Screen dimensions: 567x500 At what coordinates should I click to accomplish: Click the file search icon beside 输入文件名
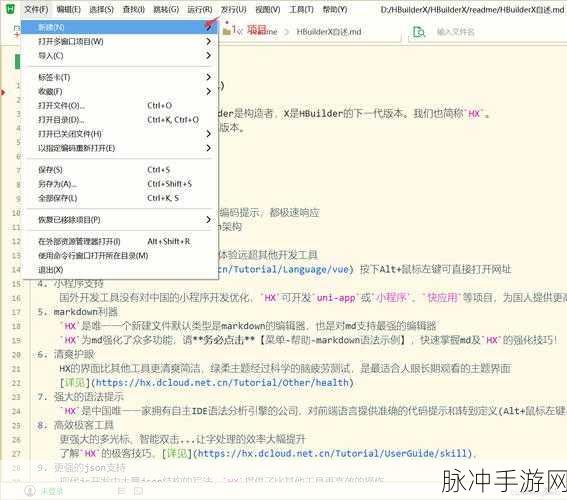pyautogui.click(x=419, y=32)
